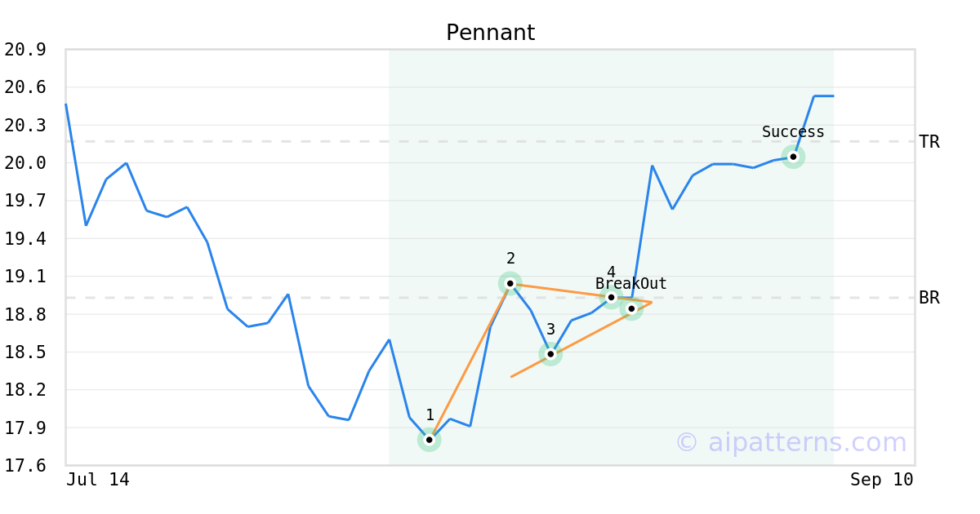Click pattern point marker 2
980x514 pixels.
pyautogui.click(x=510, y=284)
